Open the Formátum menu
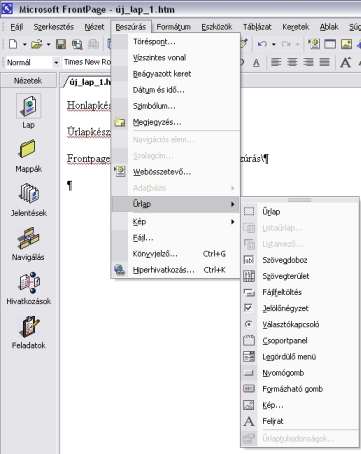The image size is (361, 454). pos(173,27)
